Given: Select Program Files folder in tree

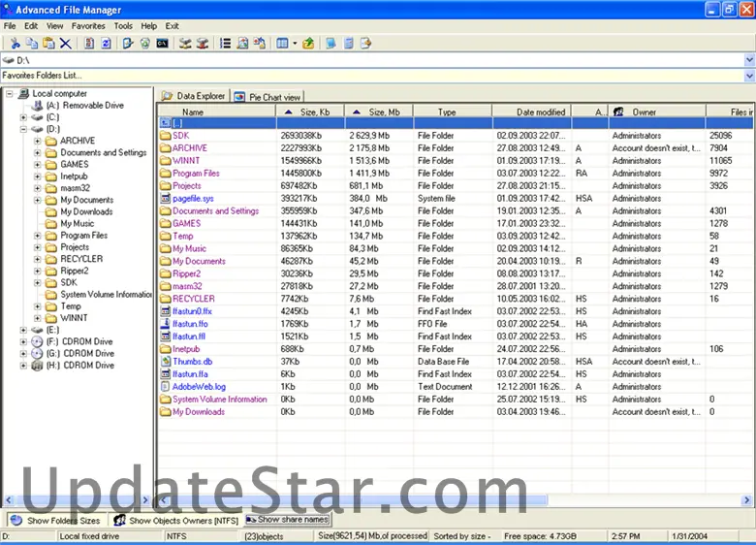Looking at the screenshot, I should coord(83,236).
